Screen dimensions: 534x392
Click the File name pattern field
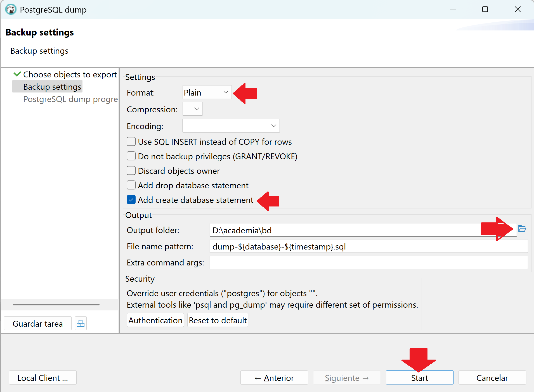pyautogui.click(x=368, y=246)
